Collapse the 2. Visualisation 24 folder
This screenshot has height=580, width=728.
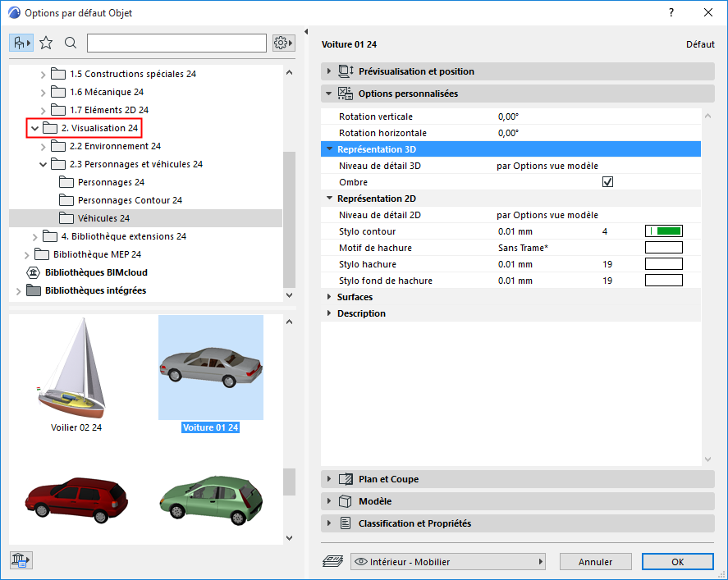tap(34, 128)
